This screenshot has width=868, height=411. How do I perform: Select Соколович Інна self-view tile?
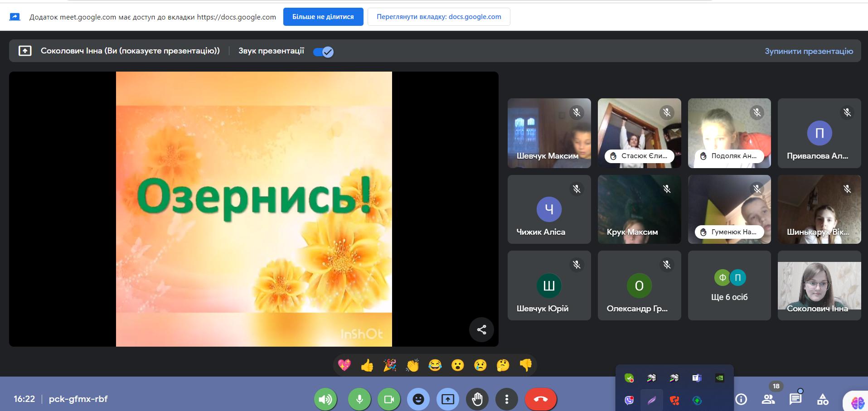[819, 285]
